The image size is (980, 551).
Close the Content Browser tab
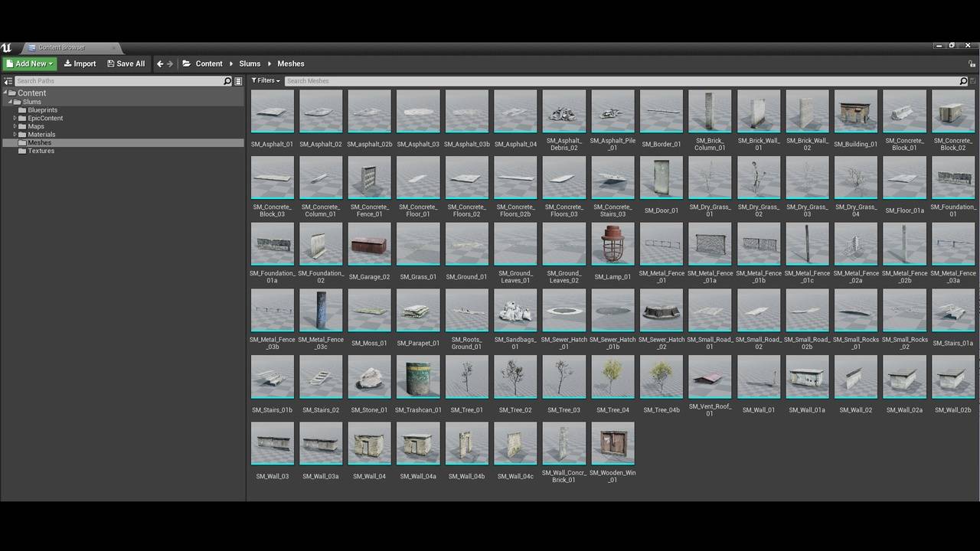click(113, 47)
